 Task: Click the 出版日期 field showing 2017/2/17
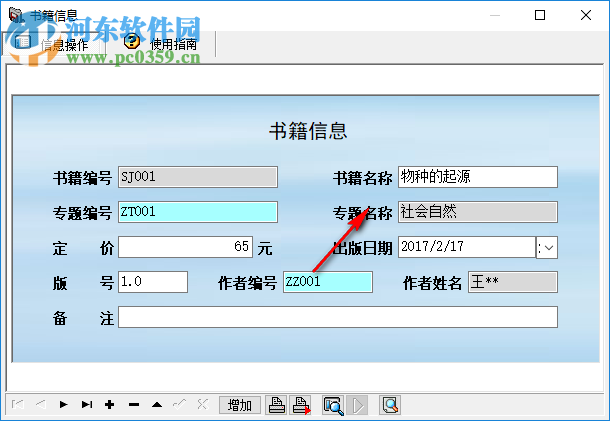pos(467,247)
